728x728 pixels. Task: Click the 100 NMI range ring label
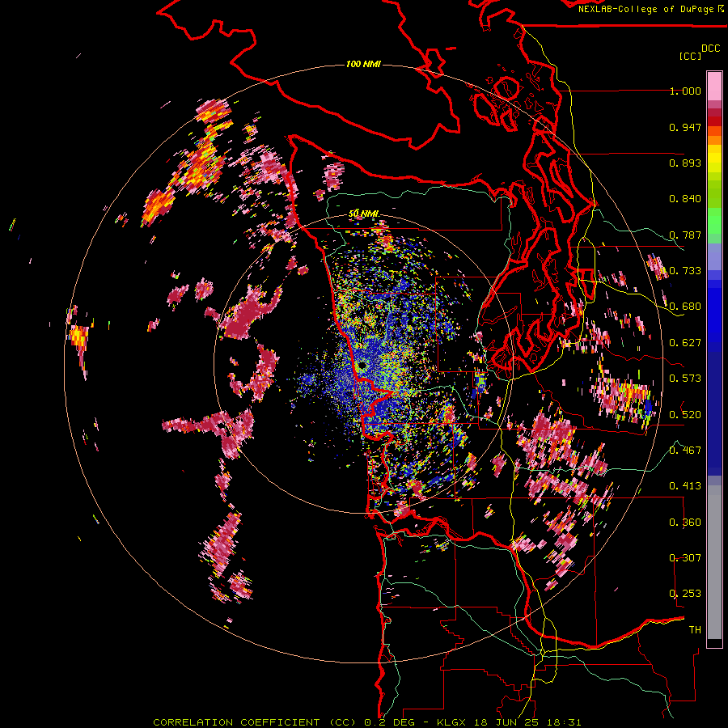[x=363, y=64]
